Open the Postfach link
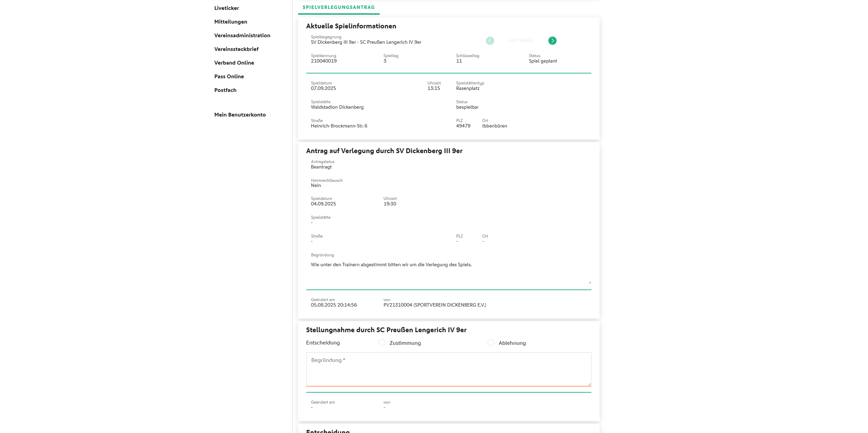Viewport: 868px width, 433px height. click(225, 90)
